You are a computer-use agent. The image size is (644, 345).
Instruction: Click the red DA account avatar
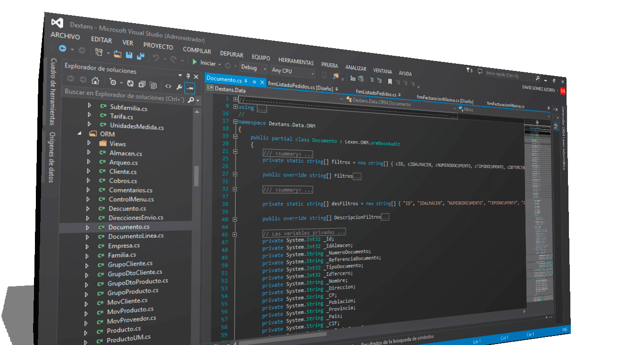pyautogui.click(x=563, y=91)
